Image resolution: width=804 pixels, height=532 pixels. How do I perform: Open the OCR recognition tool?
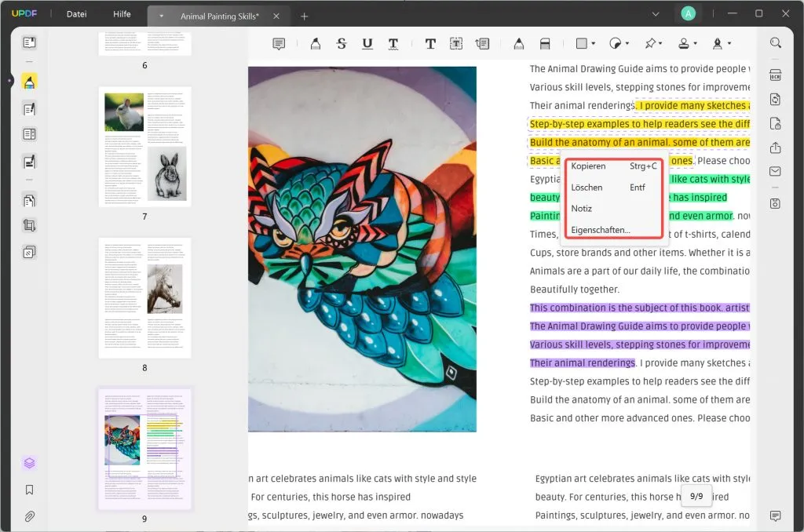coord(775,75)
